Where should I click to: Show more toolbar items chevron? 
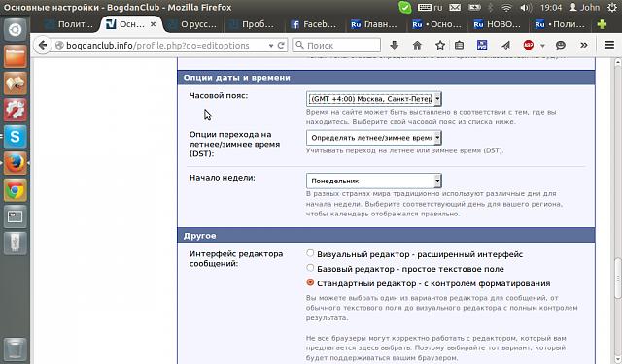coord(583,46)
